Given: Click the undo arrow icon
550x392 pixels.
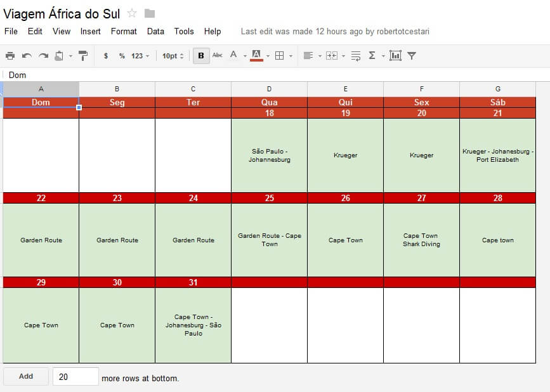Looking at the screenshot, I should (x=27, y=56).
